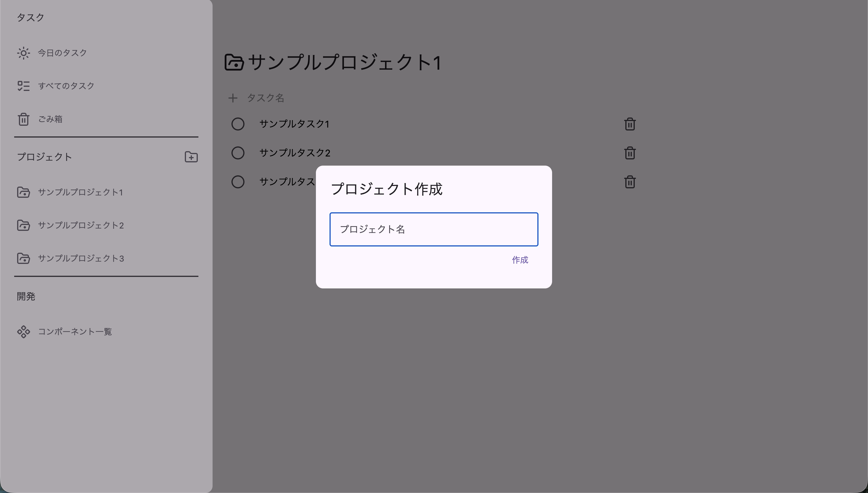Click trash icon next to サンプルタスク2
The image size is (868, 493).
629,153
